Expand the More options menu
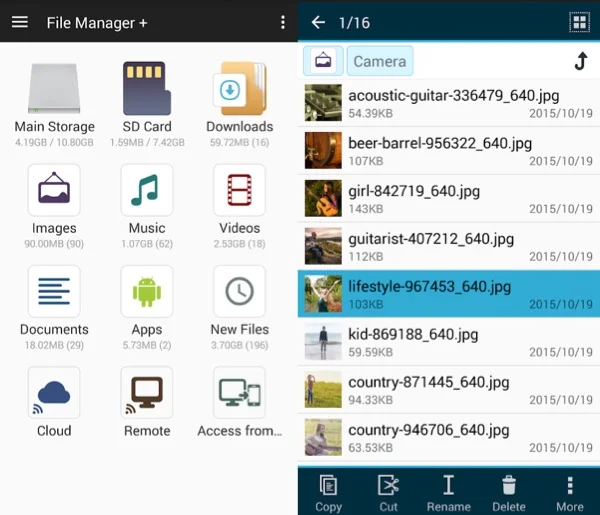This screenshot has height=515, width=600. point(570,491)
